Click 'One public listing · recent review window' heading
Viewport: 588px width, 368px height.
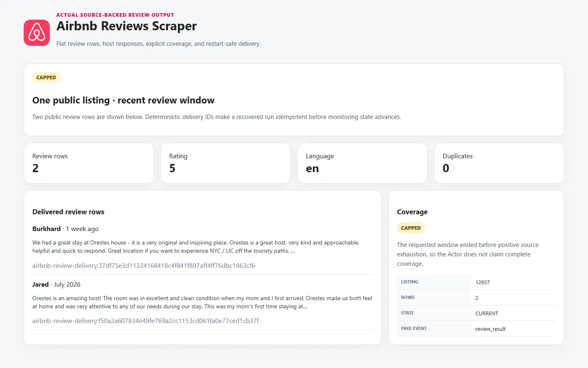click(123, 100)
